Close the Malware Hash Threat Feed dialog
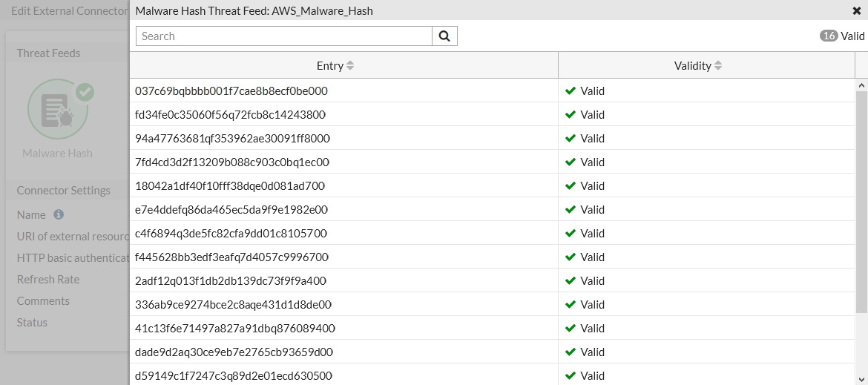868x385 pixels. click(857, 10)
